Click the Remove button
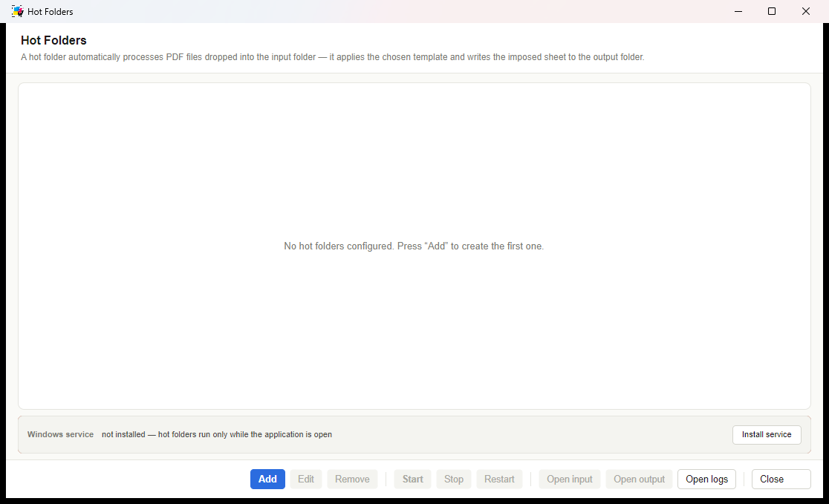 352,480
